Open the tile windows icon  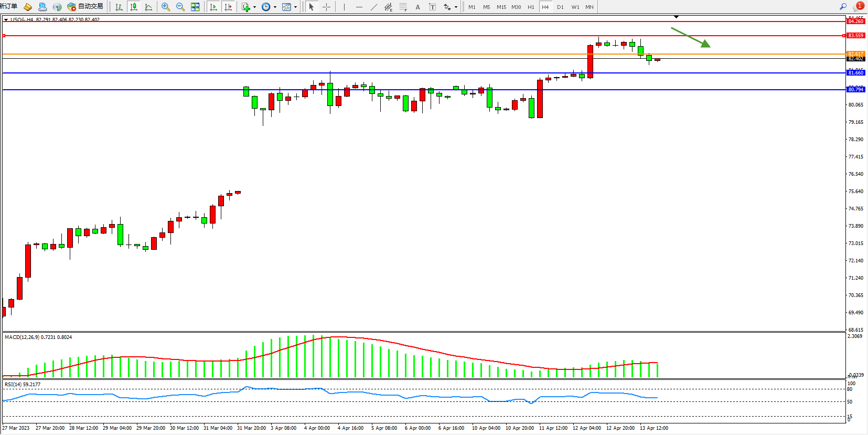pyautogui.click(x=195, y=7)
